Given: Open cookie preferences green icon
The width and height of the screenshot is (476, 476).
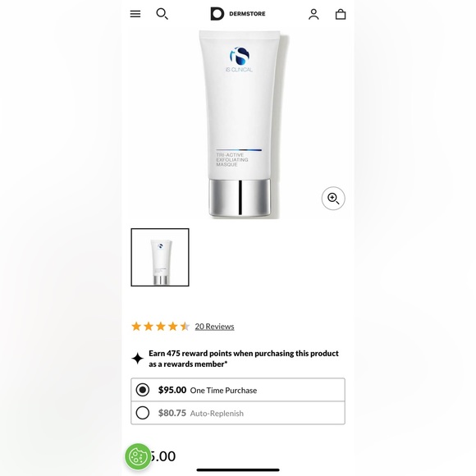Looking at the screenshot, I should 138,456.
